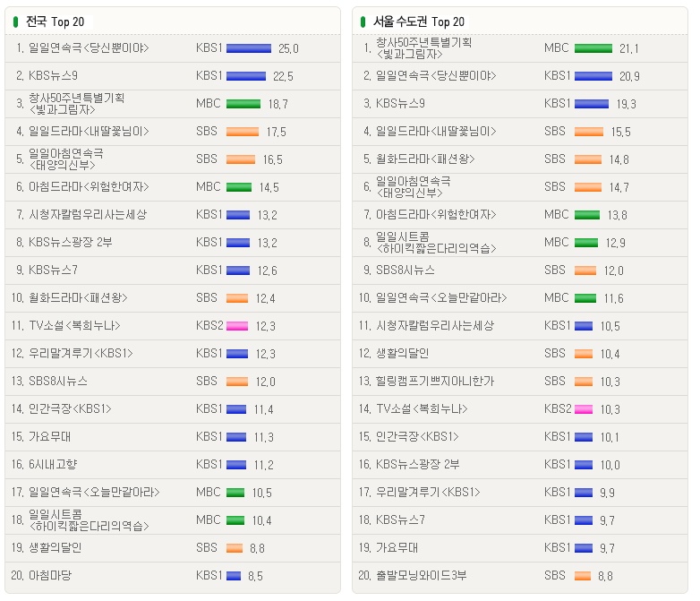Click the KBS2 label in the 전국 list

tap(209, 325)
